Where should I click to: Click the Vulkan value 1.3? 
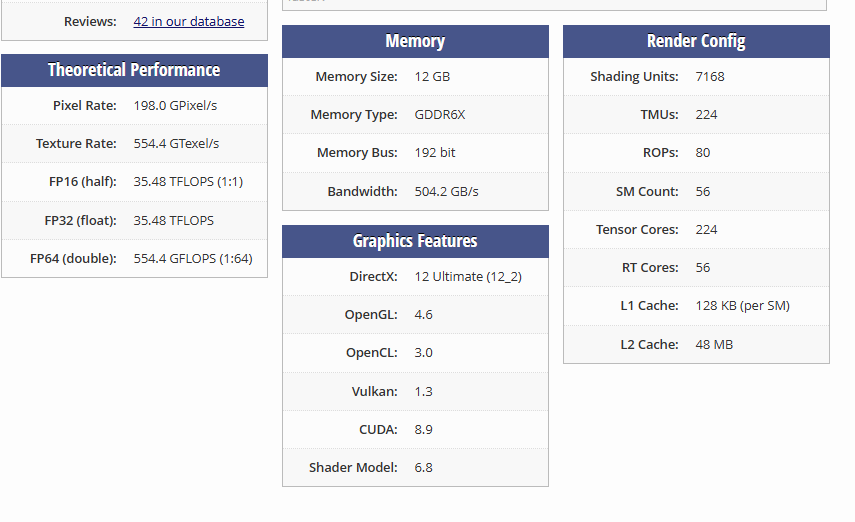click(423, 392)
